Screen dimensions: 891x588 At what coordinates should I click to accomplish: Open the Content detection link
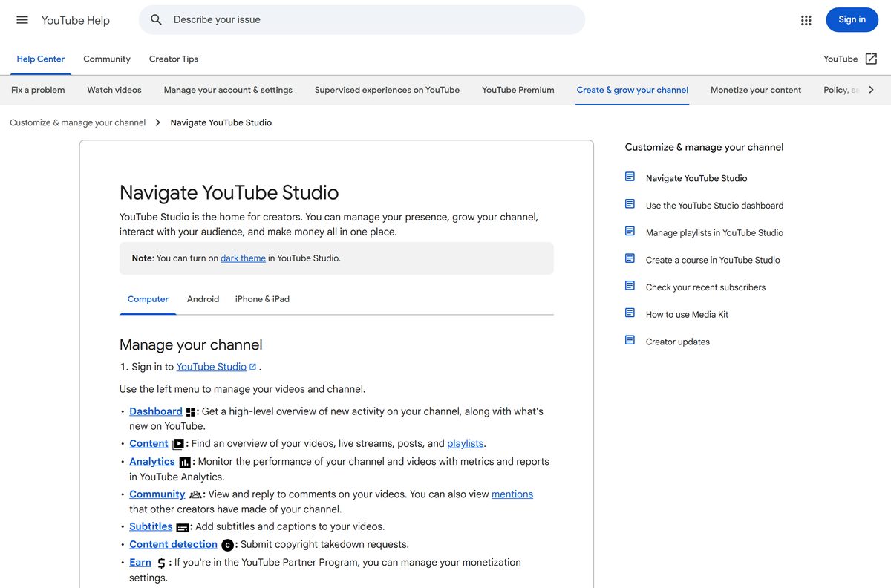point(173,545)
